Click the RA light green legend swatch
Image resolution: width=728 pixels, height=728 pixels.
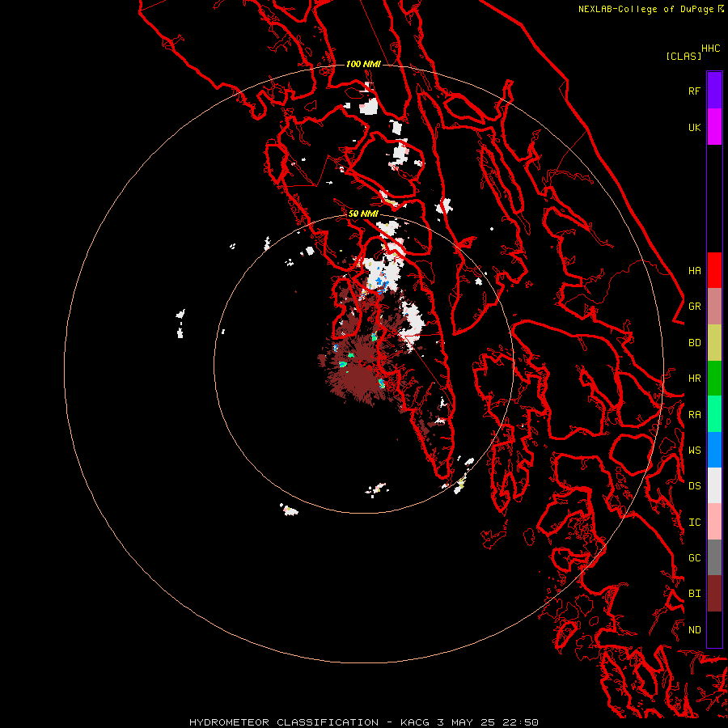(x=714, y=414)
